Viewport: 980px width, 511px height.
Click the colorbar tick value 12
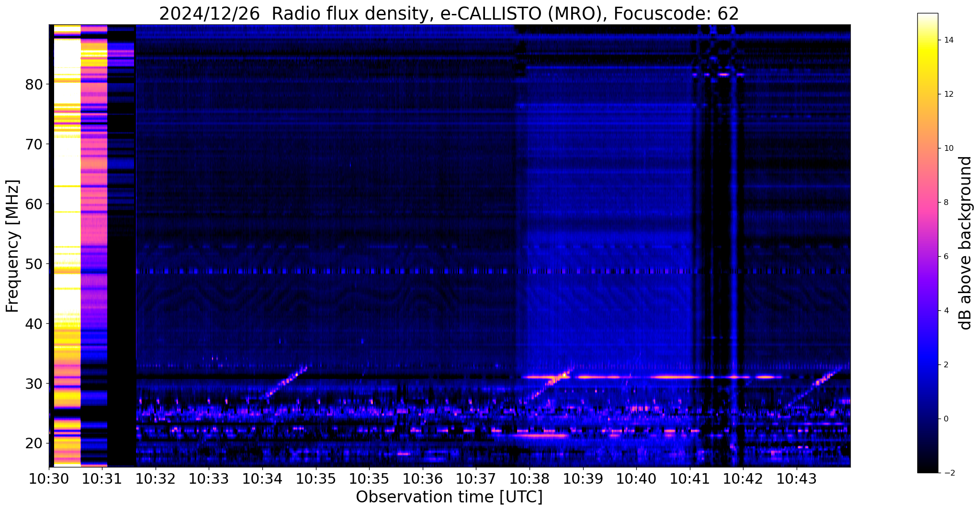click(948, 94)
